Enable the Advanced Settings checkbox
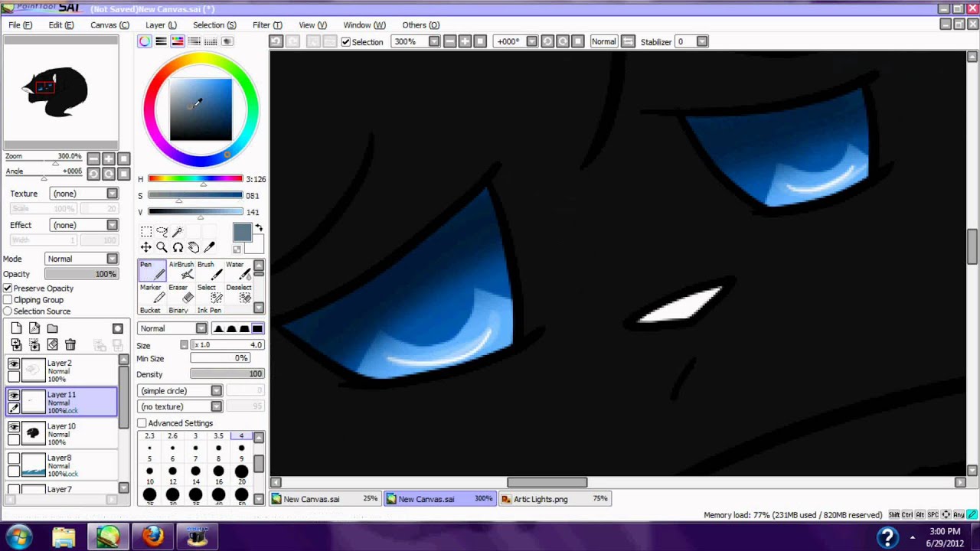980x551 pixels. coord(142,423)
